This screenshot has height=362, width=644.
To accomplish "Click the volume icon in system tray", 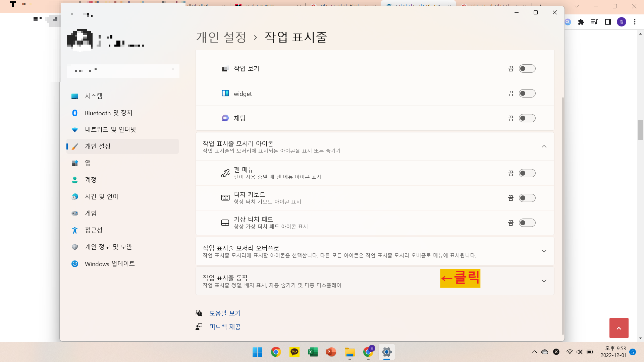I will [x=579, y=352].
